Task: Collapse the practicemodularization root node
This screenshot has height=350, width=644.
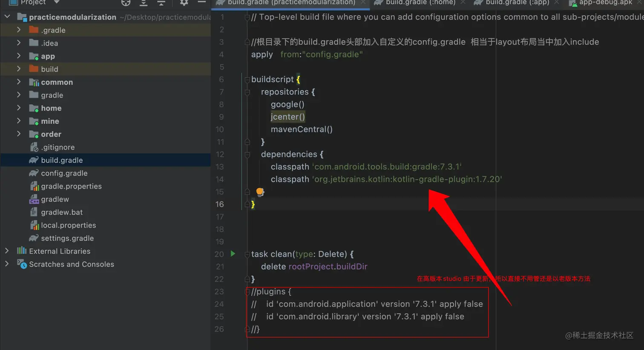Action: 7,17
